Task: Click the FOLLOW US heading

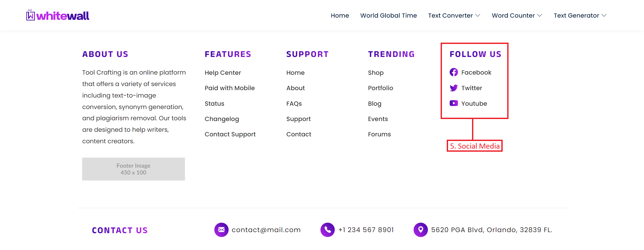Action: 476,54
